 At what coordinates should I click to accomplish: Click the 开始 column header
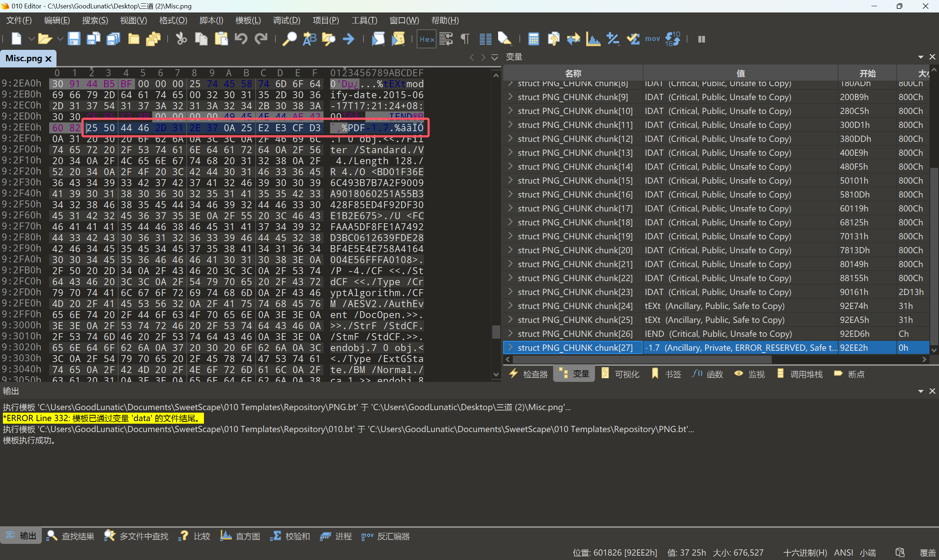pyautogui.click(x=867, y=73)
